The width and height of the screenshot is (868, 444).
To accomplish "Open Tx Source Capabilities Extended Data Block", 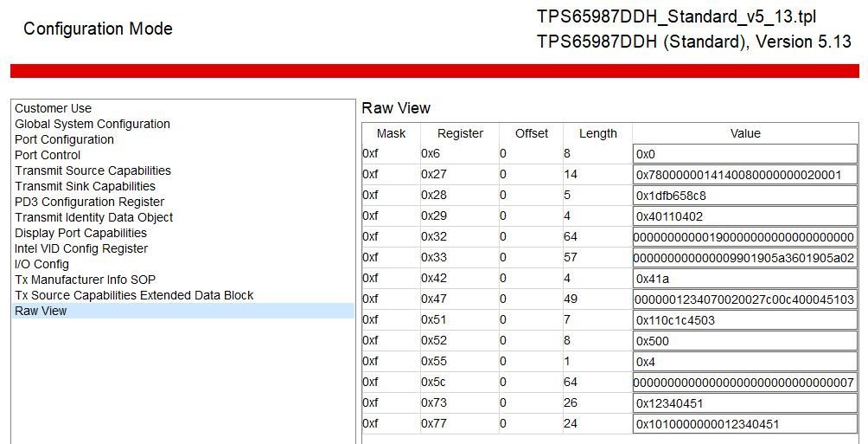I will [182, 295].
